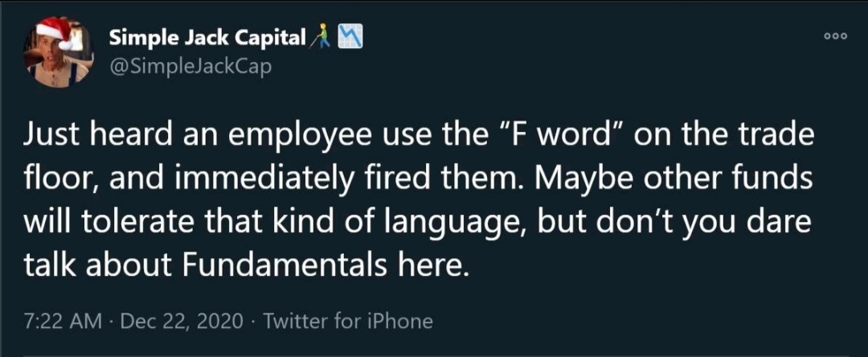The height and width of the screenshot is (357, 868).
Task: Open the Twitter for iPhone source link
Action: point(348,322)
